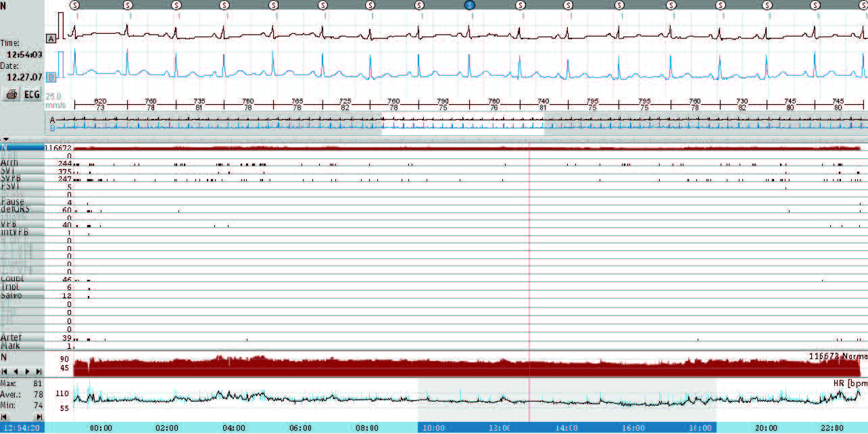868x434 pixels.
Task: Jump to last N event
Action: (x=38, y=372)
